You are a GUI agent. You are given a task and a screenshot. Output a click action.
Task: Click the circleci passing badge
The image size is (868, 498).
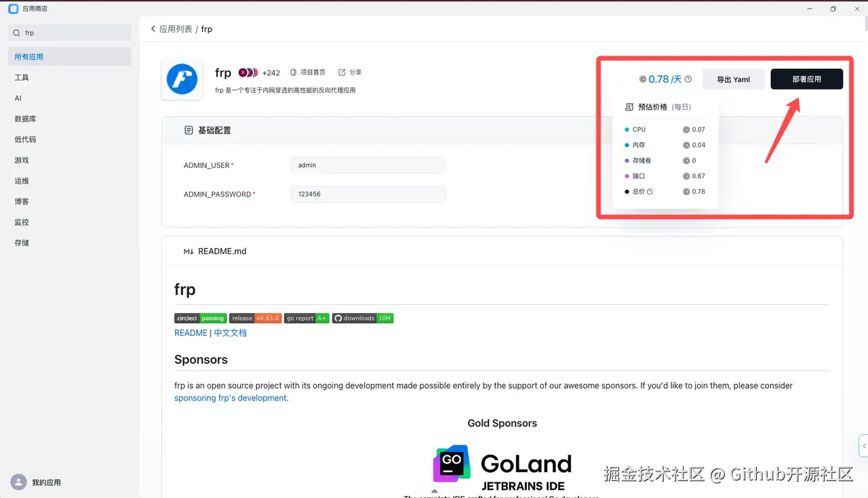(x=200, y=318)
